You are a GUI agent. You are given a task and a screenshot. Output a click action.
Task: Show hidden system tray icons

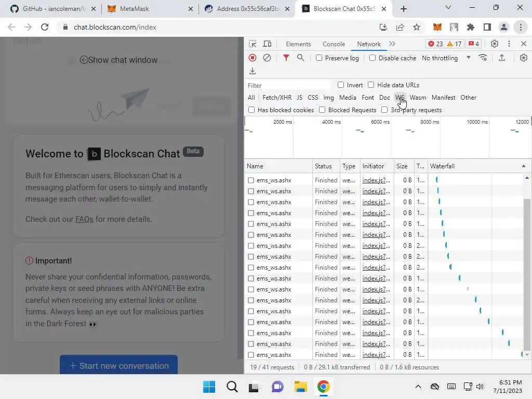tap(418, 387)
